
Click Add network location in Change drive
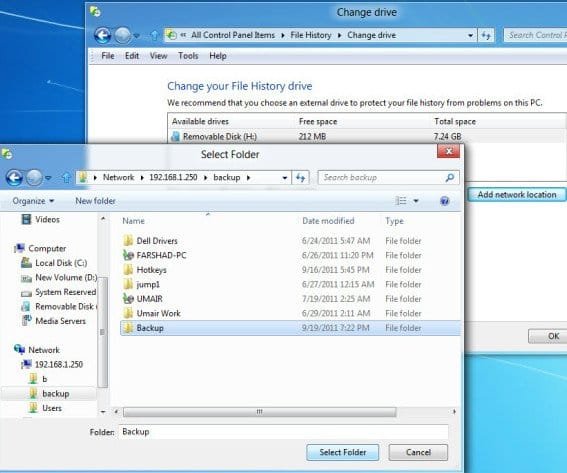pos(517,195)
